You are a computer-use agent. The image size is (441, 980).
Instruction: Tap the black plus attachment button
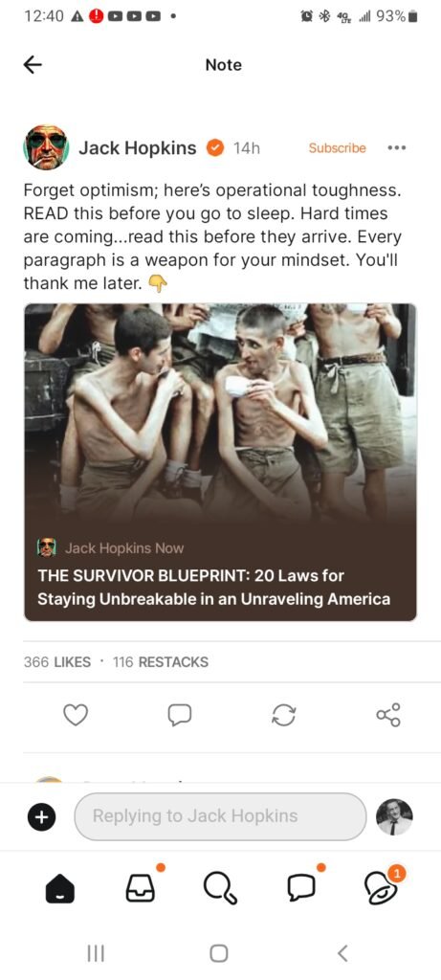41,816
